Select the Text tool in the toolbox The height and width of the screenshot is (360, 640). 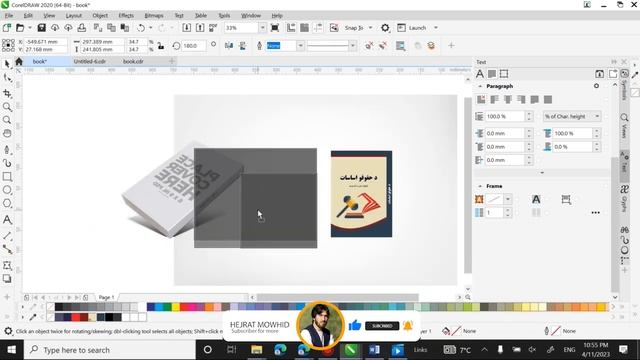[7, 220]
